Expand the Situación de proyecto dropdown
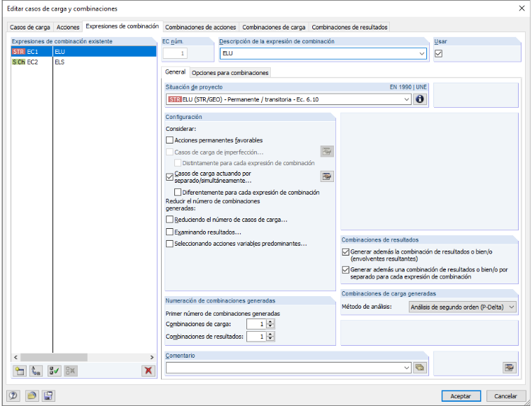Image resolution: width=532 pixels, height=406 pixels. pyautogui.click(x=407, y=99)
